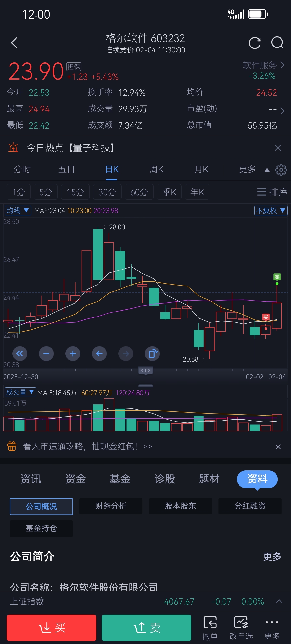This screenshot has width=291, height=644.
Task: Select 公司概况 sub-section
Action: point(41,506)
